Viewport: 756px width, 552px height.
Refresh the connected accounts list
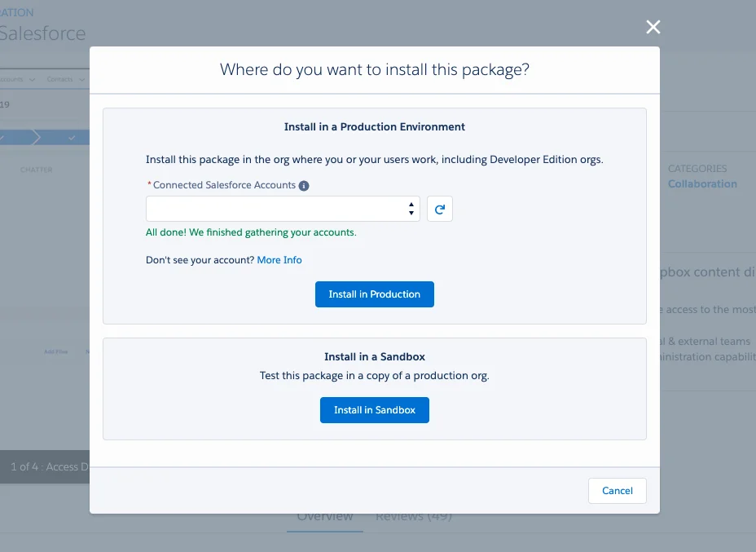click(x=440, y=209)
